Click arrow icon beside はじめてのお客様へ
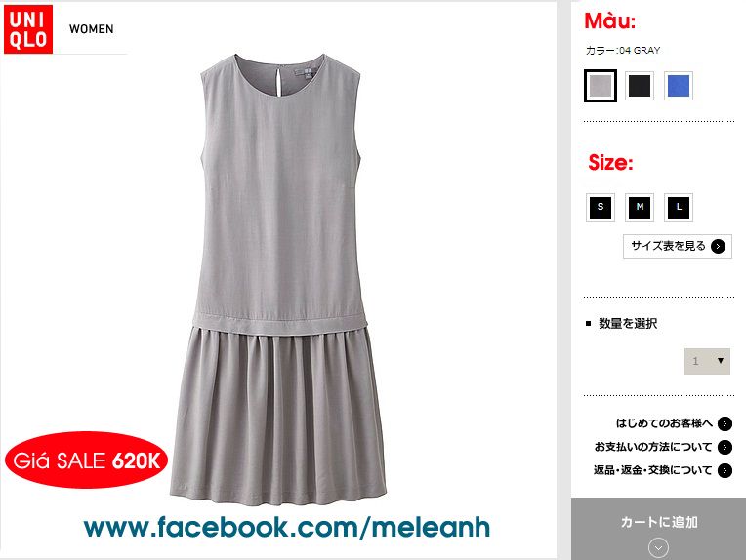Image resolution: width=746 pixels, height=560 pixels. tap(725, 423)
